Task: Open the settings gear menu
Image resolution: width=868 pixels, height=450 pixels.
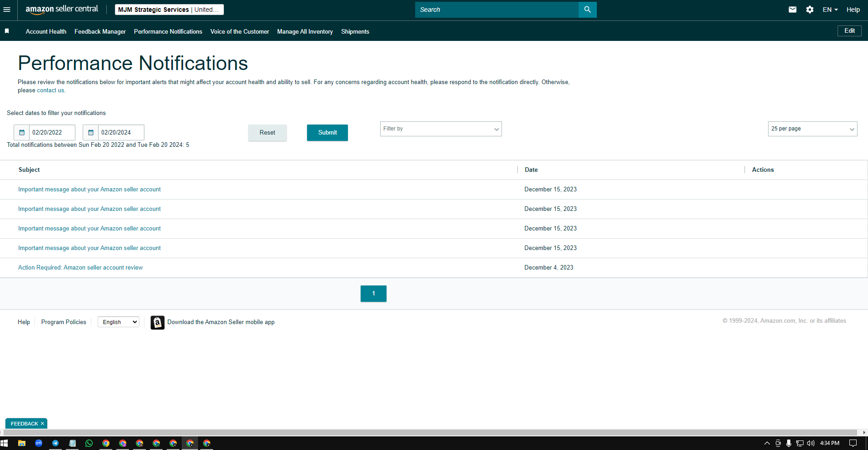Action: tap(810, 10)
